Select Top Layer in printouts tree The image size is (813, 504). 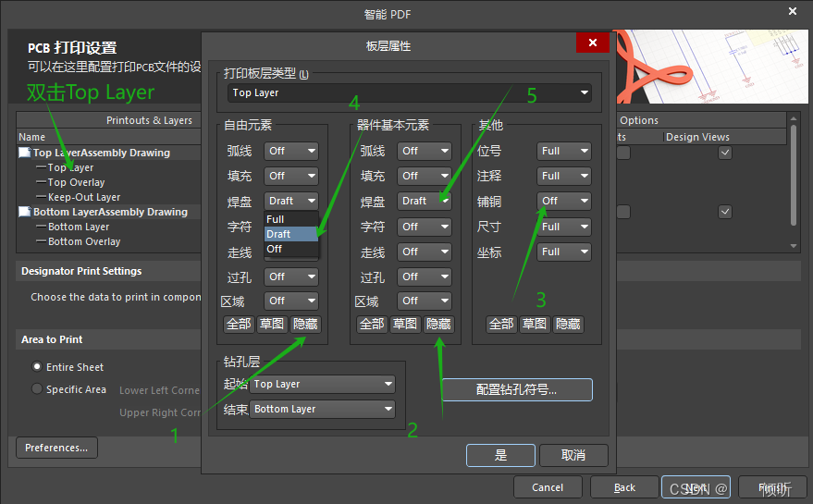click(x=70, y=167)
